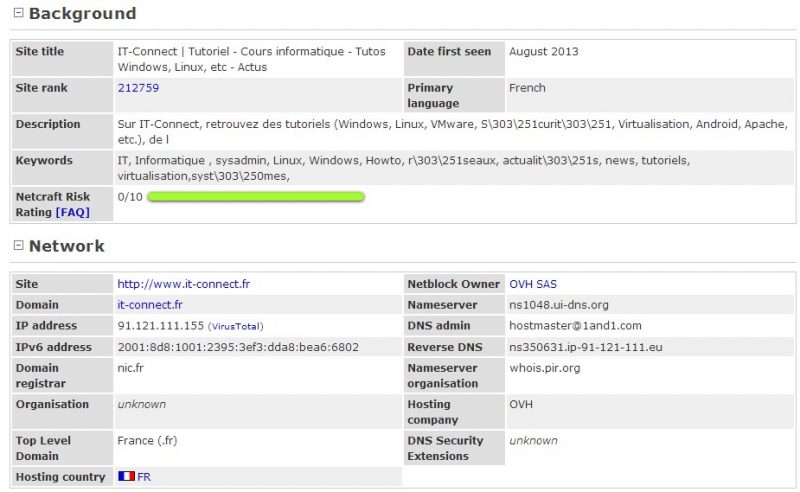800x492 pixels.
Task: Click the whois.pir.org nameserver organisation
Action: point(544,368)
